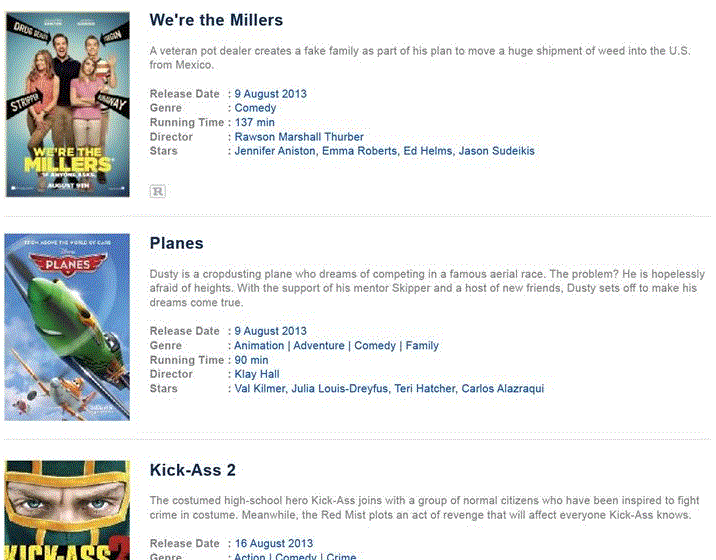Open Jason Sudeikis' page

(500, 151)
